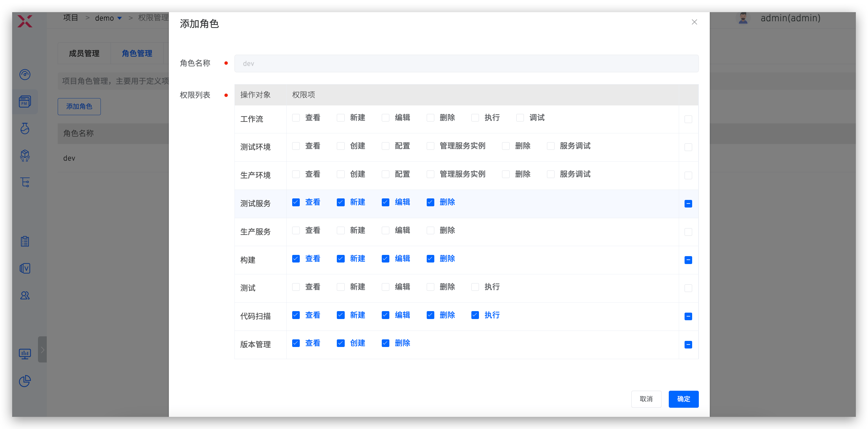
Task: Click the 角色名称 input field
Action: tap(466, 63)
